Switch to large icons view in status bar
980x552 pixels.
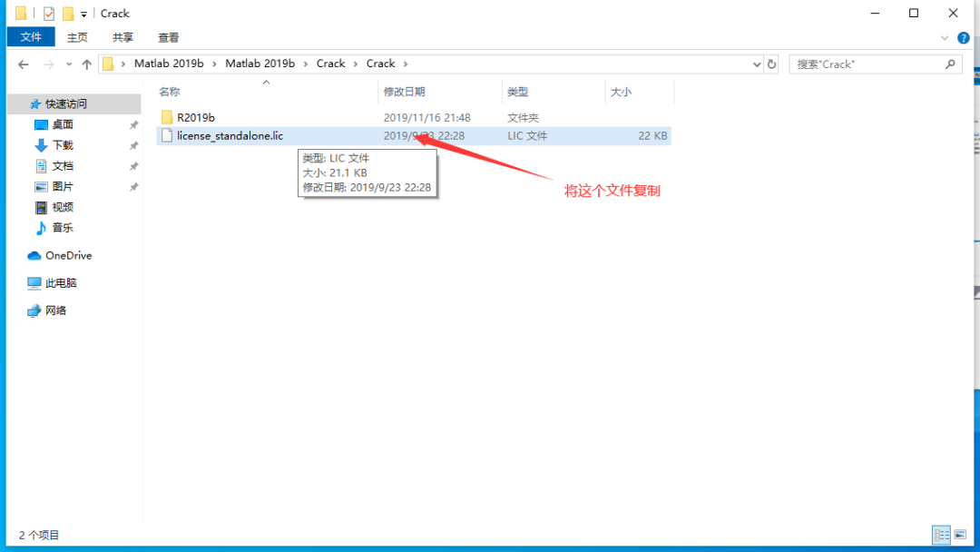pyautogui.click(x=961, y=535)
